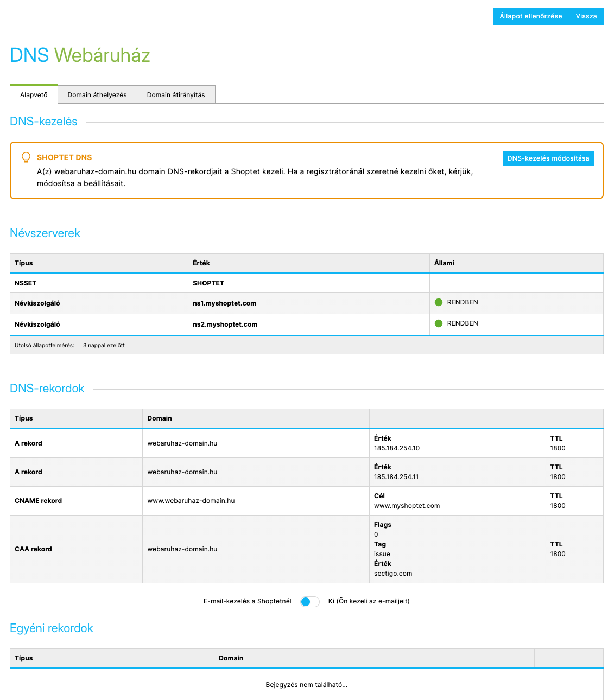This screenshot has height=700, width=608.
Task: Open the Domain áthelyezés tab
Action: click(97, 94)
